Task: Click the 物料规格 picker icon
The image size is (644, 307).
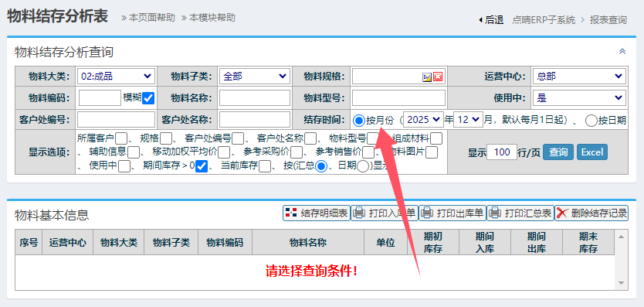Action: pos(427,77)
